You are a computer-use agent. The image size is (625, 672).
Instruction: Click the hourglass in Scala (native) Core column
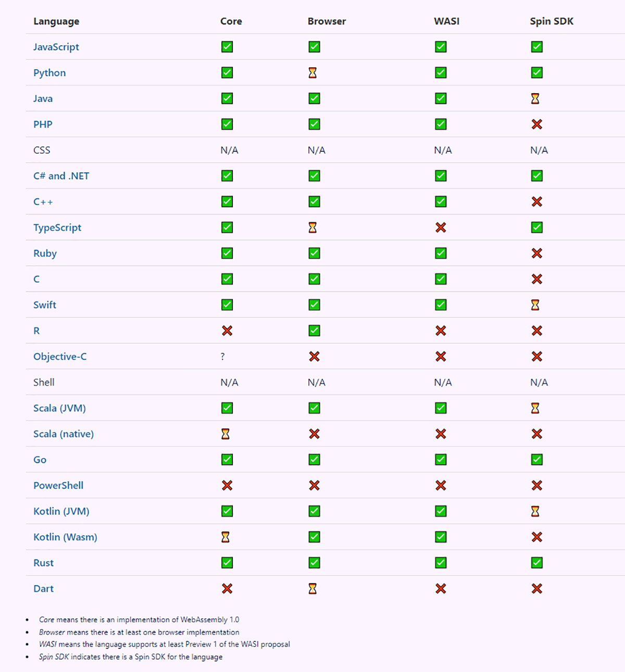coord(226,434)
